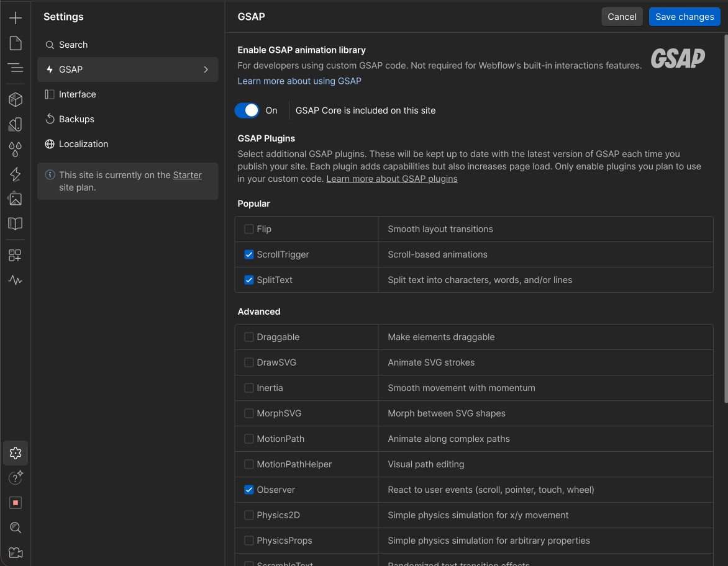Uncheck the ScrollTrigger plugin
Viewport: 728px width, 566px height.
(x=249, y=254)
